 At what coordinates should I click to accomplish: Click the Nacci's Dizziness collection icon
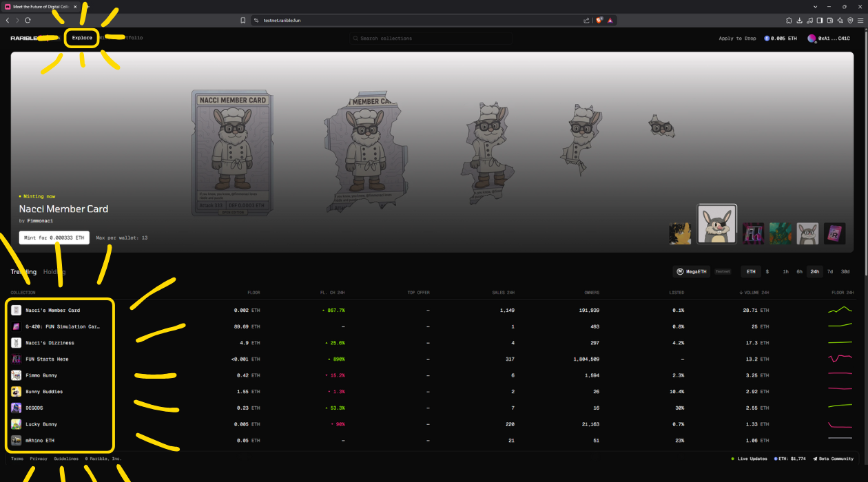17,343
